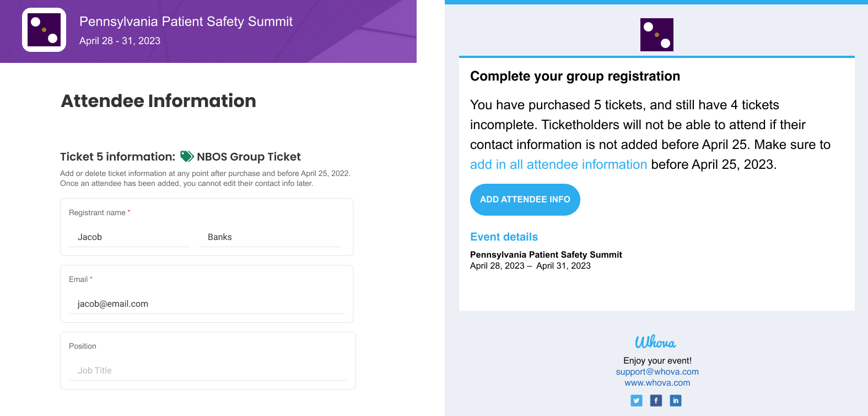The height and width of the screenshot is (416, 868).
Task: Select the Email field with jacob@email.com
Action: tap(207, 304)
